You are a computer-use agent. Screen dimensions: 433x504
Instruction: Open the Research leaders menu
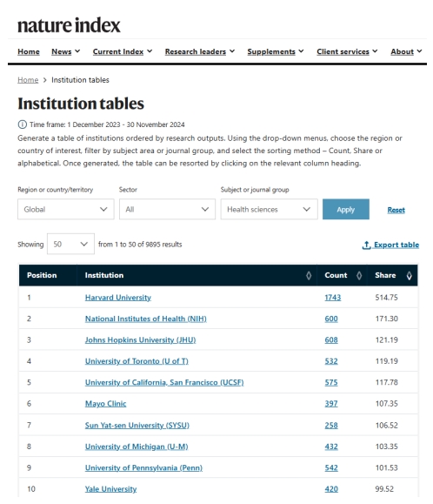(200, 51)
